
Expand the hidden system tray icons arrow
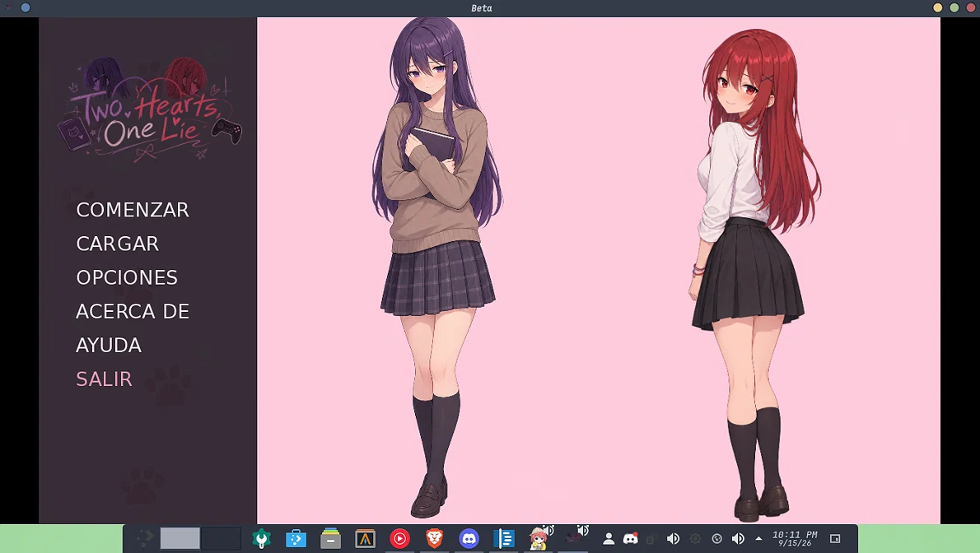click(x=758, y=538)
